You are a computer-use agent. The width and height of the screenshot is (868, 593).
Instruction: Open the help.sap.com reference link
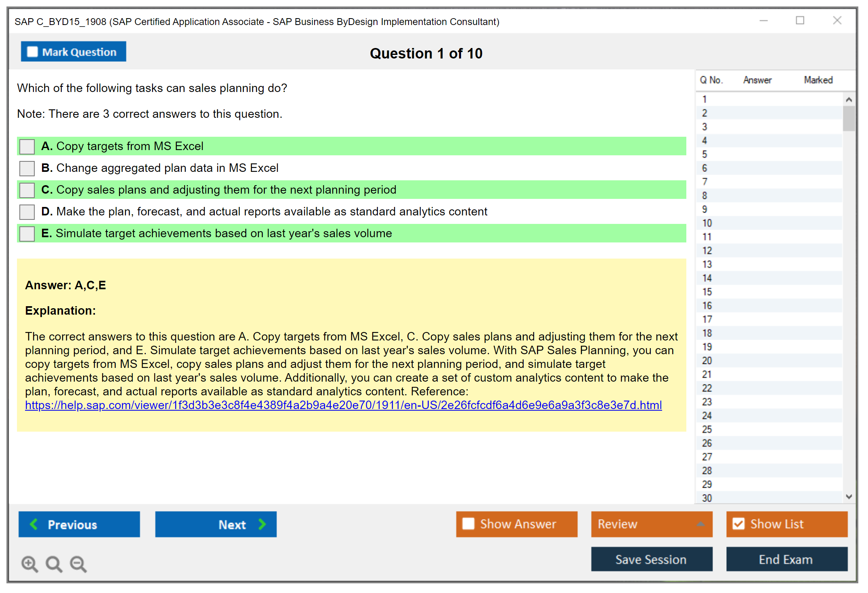coord(343,405)
